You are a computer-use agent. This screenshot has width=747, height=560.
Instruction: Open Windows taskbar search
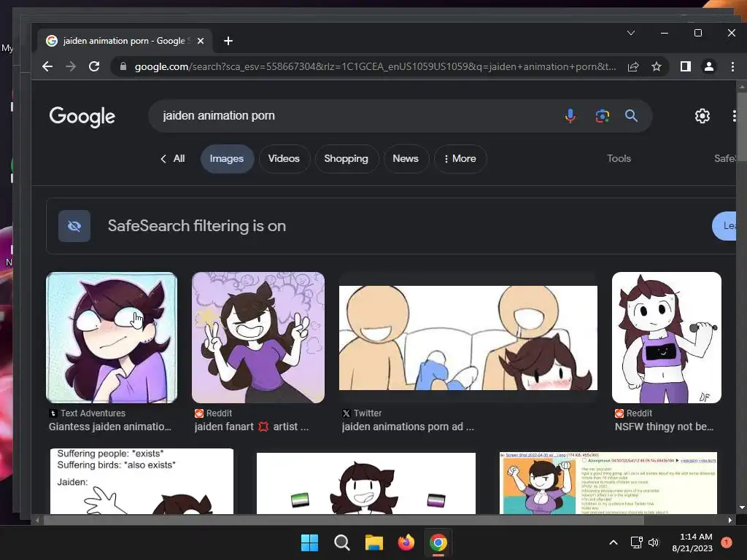[341, 542]
